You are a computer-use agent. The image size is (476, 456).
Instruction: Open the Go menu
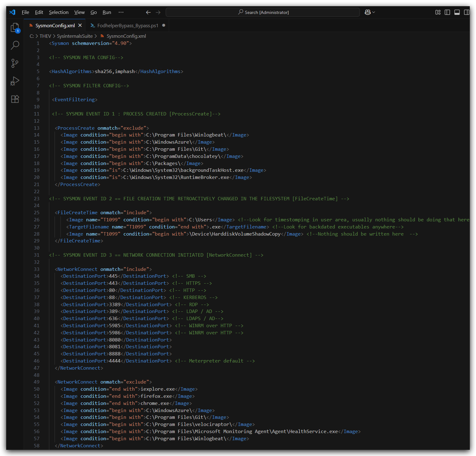[x=94, y=12]
